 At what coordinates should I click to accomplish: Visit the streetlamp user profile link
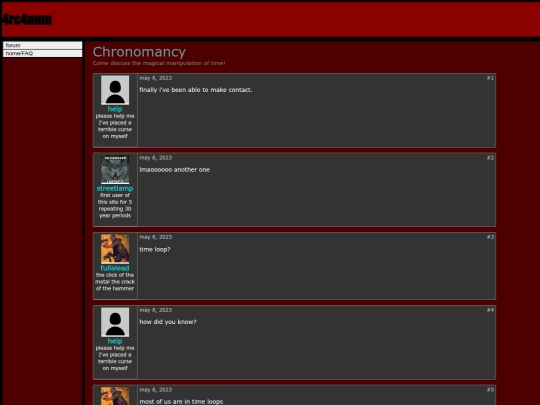click(x=115, y=188)
